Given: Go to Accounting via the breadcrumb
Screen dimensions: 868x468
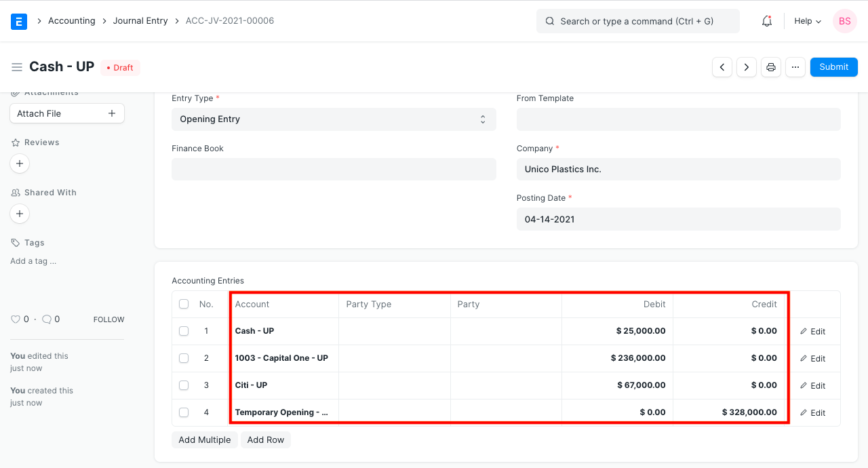Looking at the screenshot, I should pos(71,20).
